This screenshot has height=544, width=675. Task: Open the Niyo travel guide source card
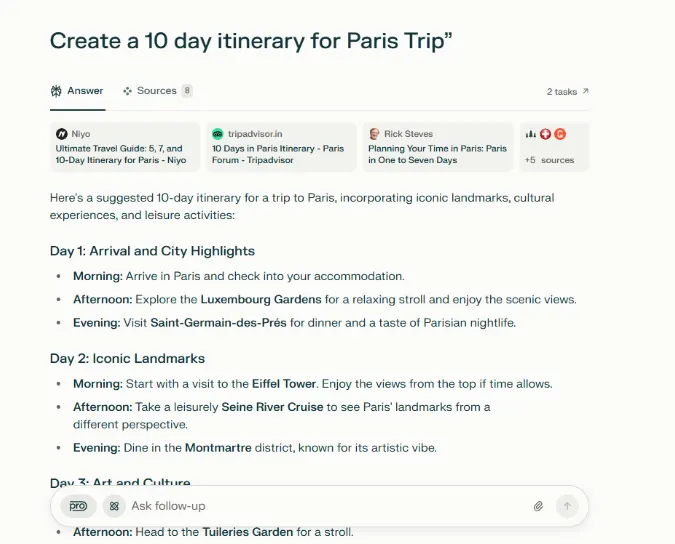[127, 147]
